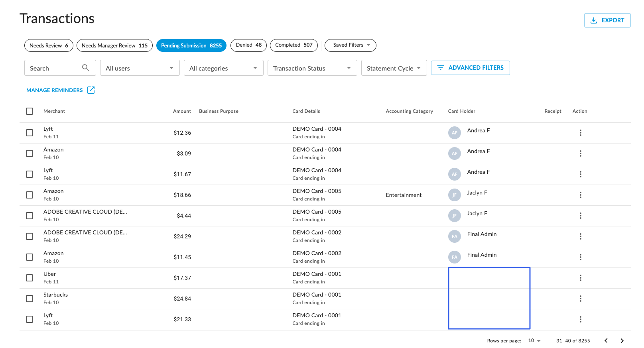Open three-dot menu for Uber transaction
The image size is (644, 348).
click(x=580, y=278)
